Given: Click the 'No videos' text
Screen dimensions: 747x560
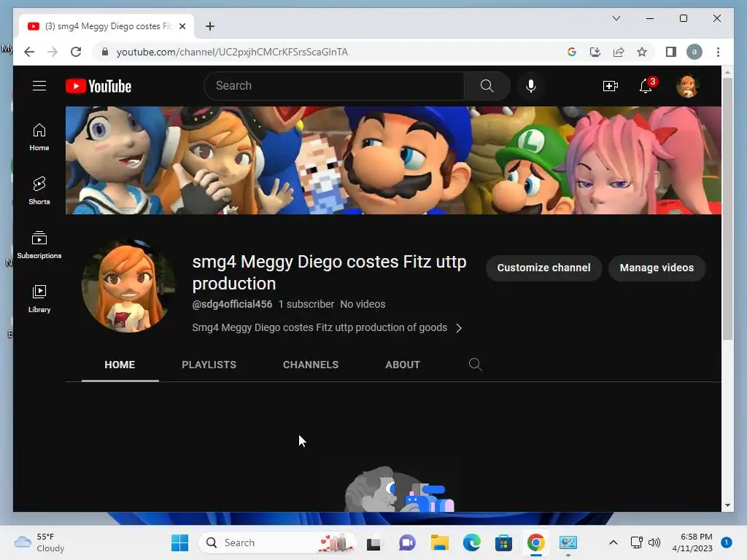Looking at the screenshot, I should click(x=363, y=304).
